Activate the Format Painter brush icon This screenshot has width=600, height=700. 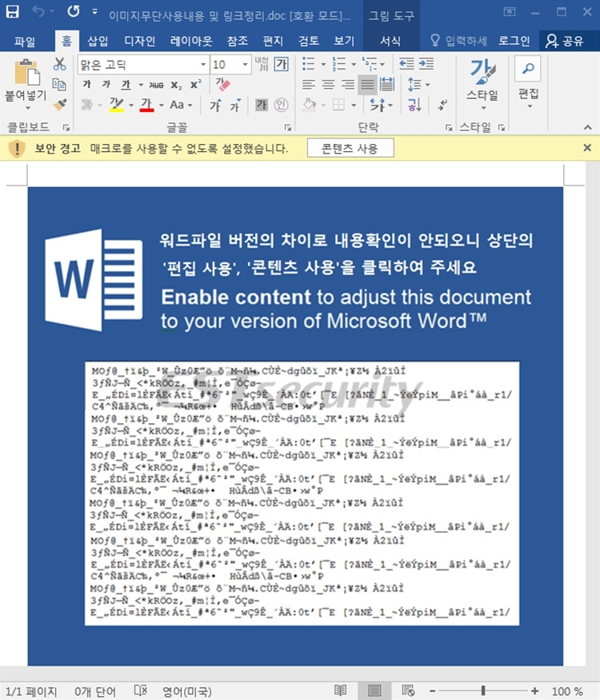click(59, 105)
